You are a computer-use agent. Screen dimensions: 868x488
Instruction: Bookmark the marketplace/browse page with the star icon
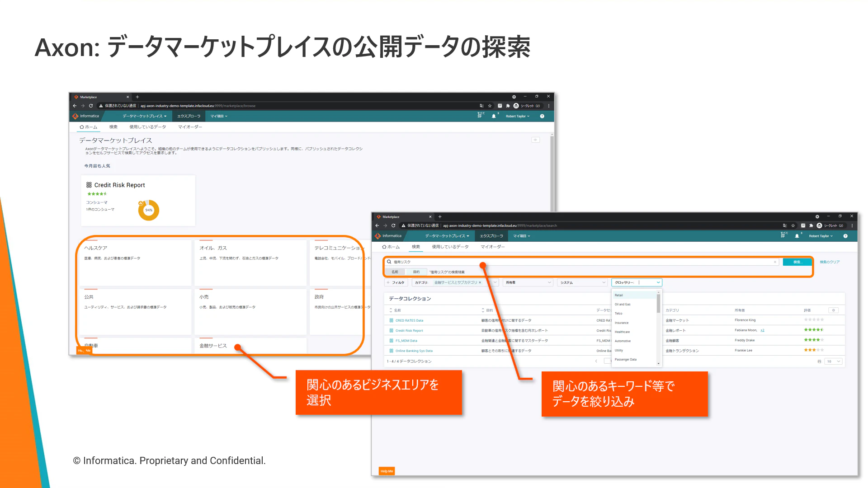pyautogui.click(x=490, y=106)
